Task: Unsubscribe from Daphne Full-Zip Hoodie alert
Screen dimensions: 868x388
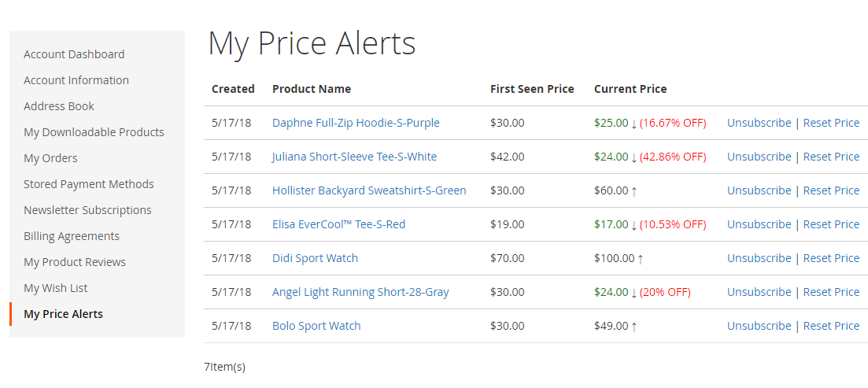Action: [759, 123]
